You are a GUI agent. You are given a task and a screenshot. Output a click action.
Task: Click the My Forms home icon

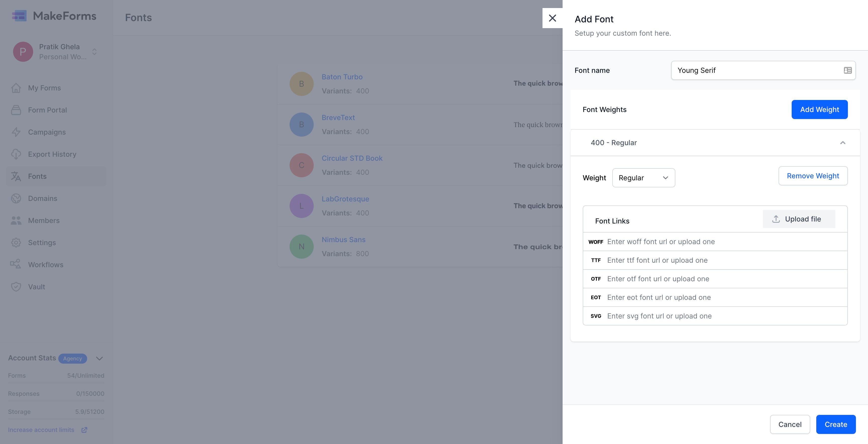coord(16,88)
